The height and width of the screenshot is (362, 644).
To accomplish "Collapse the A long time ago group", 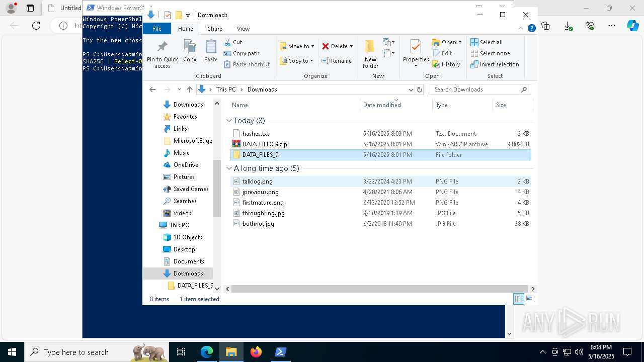I will click(x=229, y=168).
